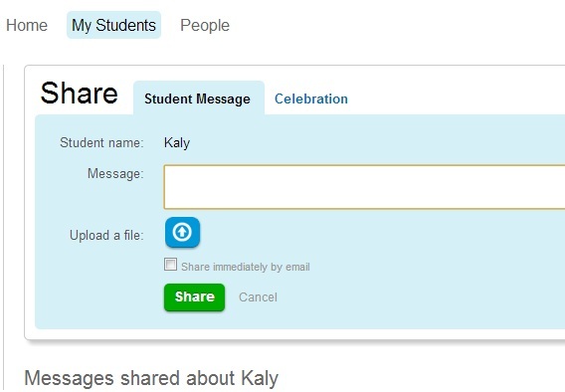Select the Student Message tab
The height and width of the screenshot is (392, 565).
click(198, 98)
